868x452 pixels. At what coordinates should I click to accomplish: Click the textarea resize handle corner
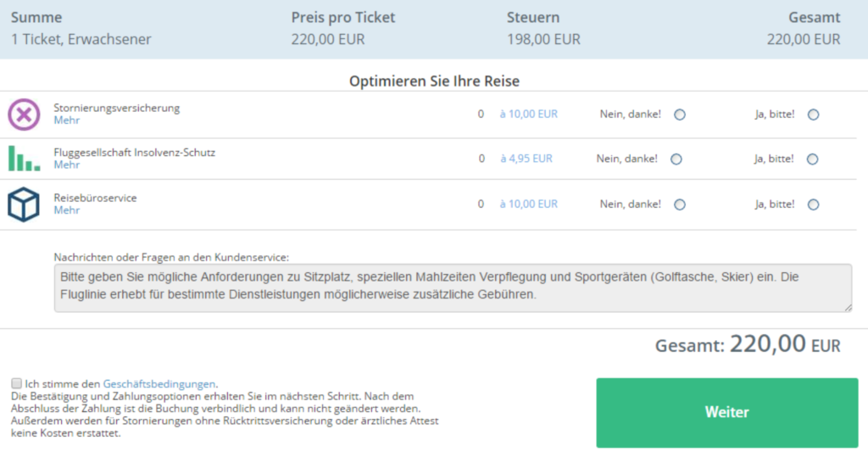pos(847,307)
